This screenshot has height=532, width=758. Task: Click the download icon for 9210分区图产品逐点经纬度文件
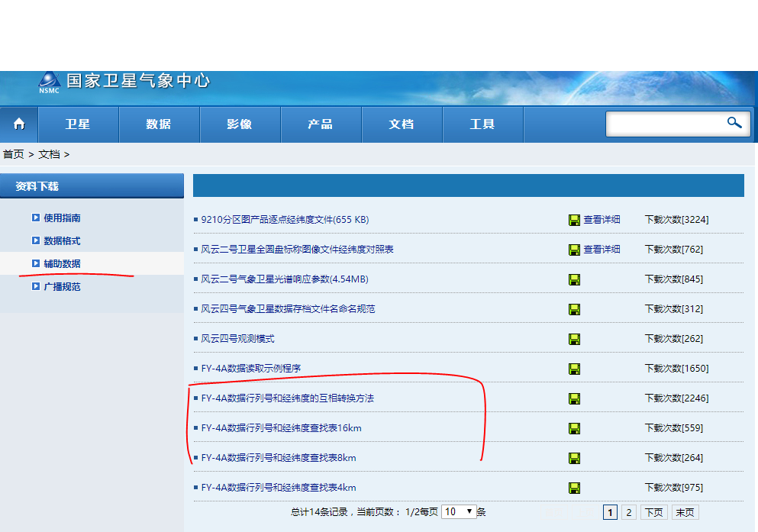tap(574, 219)
